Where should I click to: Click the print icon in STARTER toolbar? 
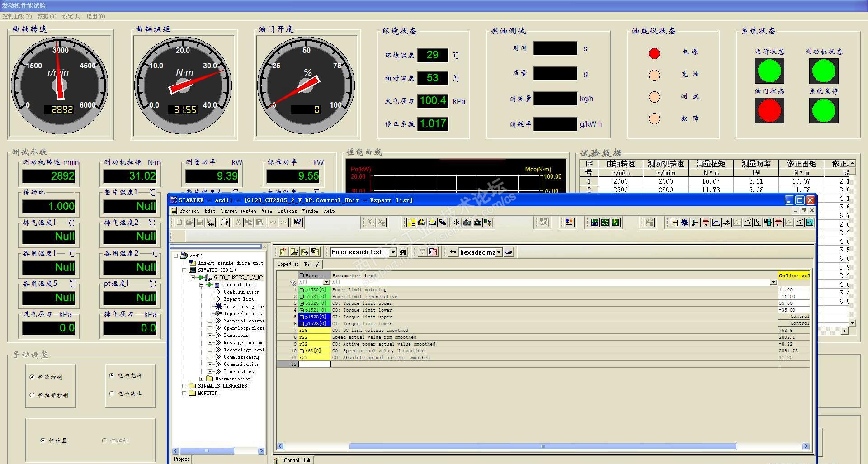[224, 223]
